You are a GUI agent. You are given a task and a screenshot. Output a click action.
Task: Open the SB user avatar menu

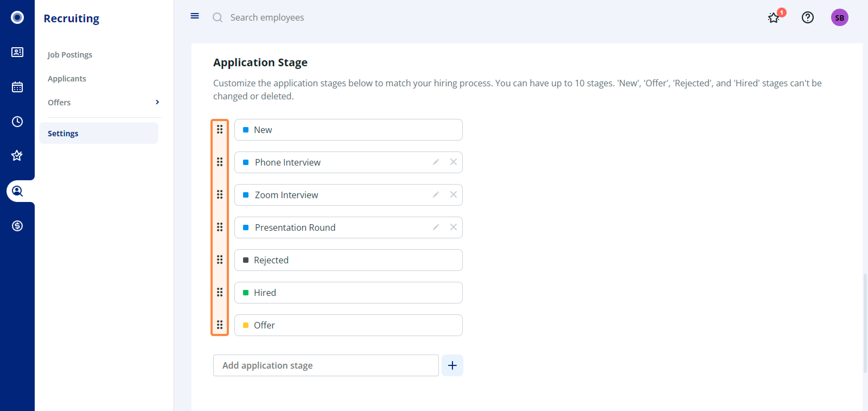(x=839, y=18)
